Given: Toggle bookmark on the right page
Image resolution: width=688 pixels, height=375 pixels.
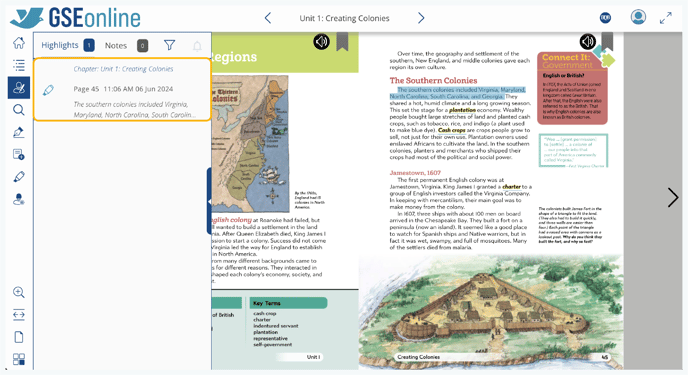Looking at the screenshot, I should [x=607, y=42].
